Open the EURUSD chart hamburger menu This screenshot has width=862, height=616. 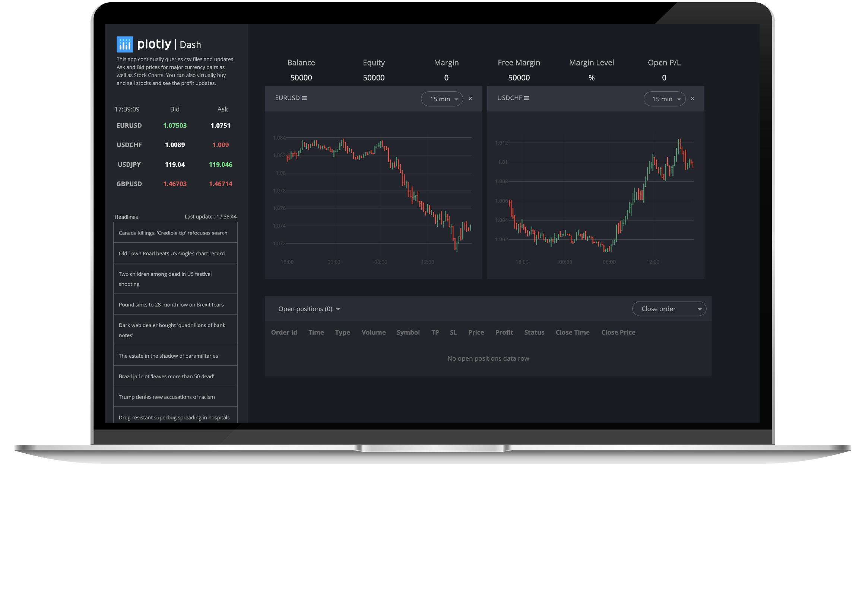point(304,98)
